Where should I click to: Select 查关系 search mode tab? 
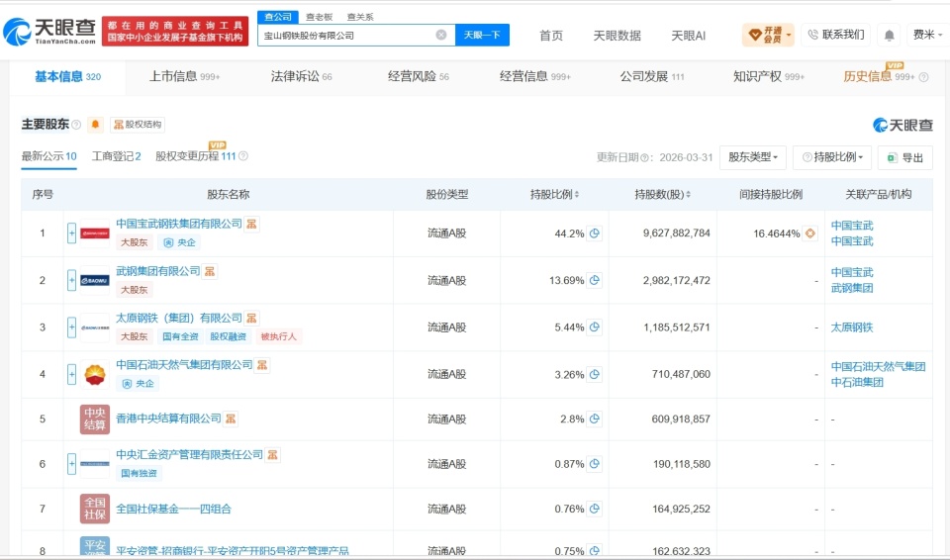click(360, 17)
